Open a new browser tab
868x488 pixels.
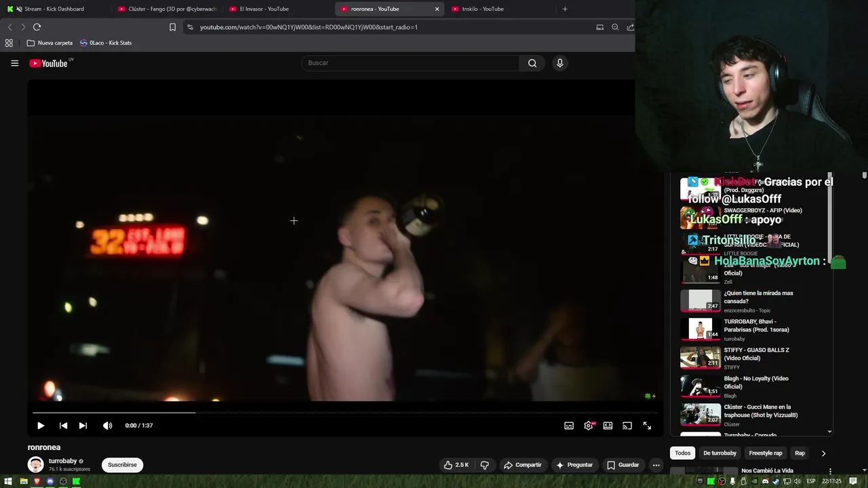565,9
